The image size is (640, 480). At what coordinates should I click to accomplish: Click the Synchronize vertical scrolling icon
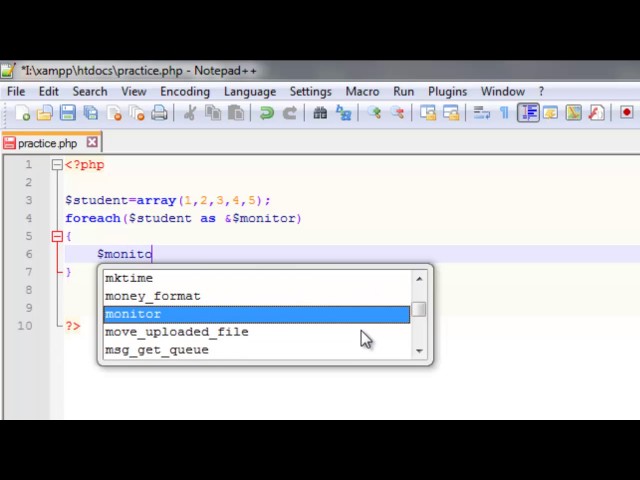[428, 113]
